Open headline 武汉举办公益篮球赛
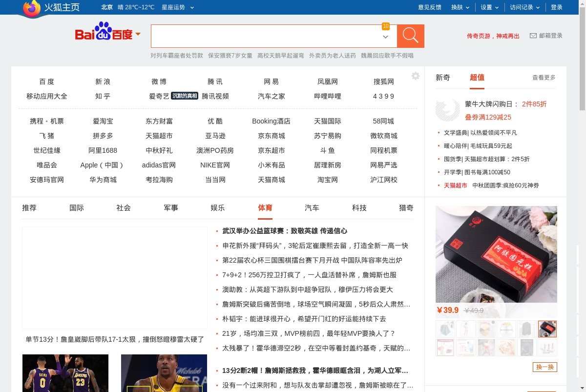Image resolution: width=586 pixels, height=392 pixels. pyautogui.click(x=285, y=231)
